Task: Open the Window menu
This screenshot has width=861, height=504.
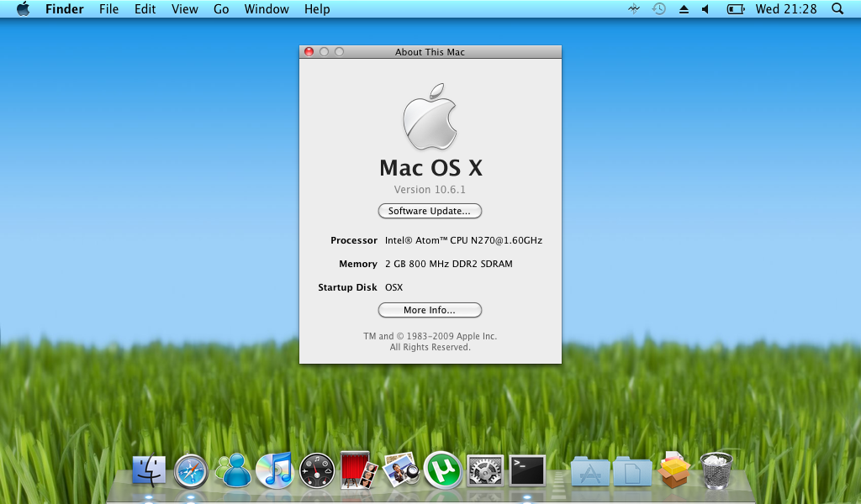Action: [267, 8]
